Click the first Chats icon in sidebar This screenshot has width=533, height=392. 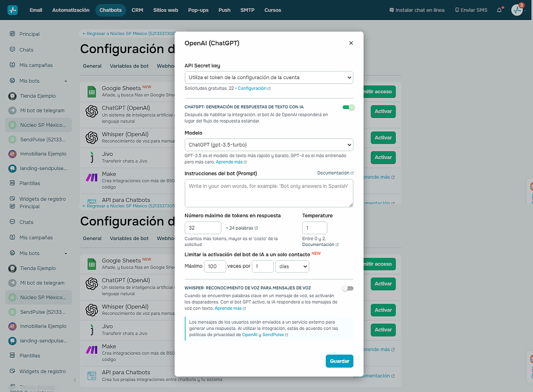point(12,50)
